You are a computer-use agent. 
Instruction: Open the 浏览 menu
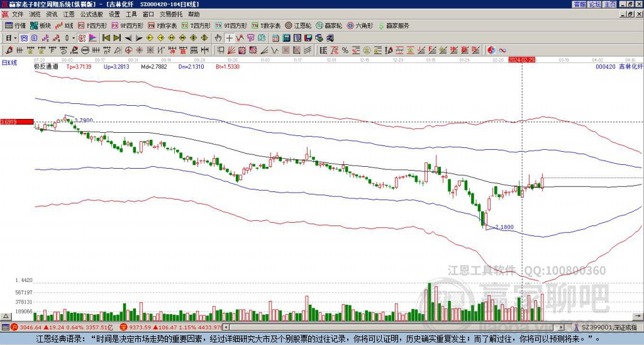(x=35, y=14)
